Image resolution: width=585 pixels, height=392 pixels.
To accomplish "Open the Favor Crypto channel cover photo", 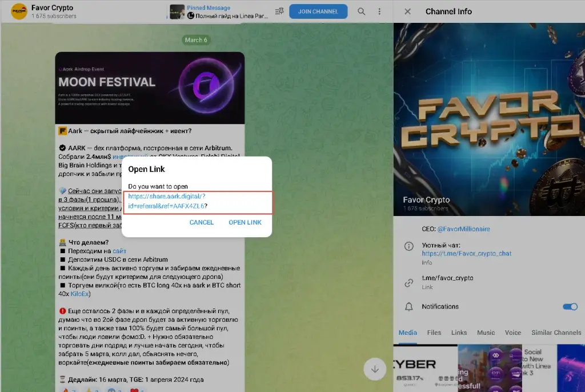I will pos(489,119).
